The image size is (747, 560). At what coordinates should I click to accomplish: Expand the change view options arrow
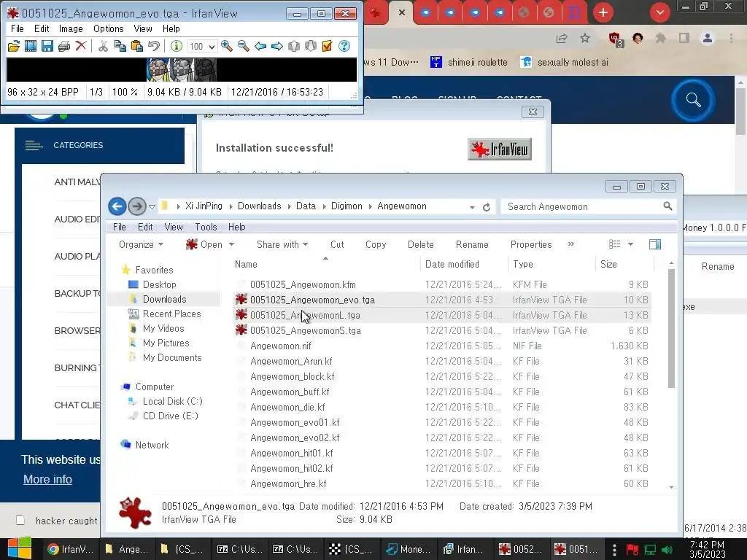[x=631, y=244]
